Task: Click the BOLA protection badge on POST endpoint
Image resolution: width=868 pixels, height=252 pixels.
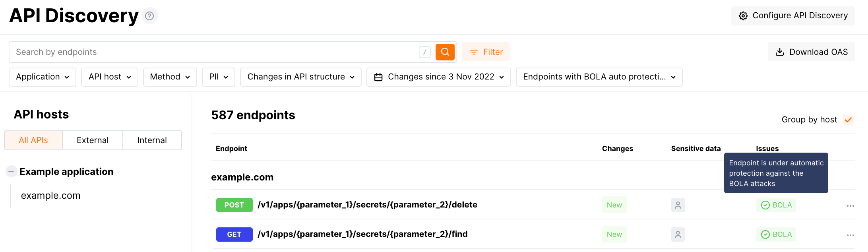Action: pos(776,205)
